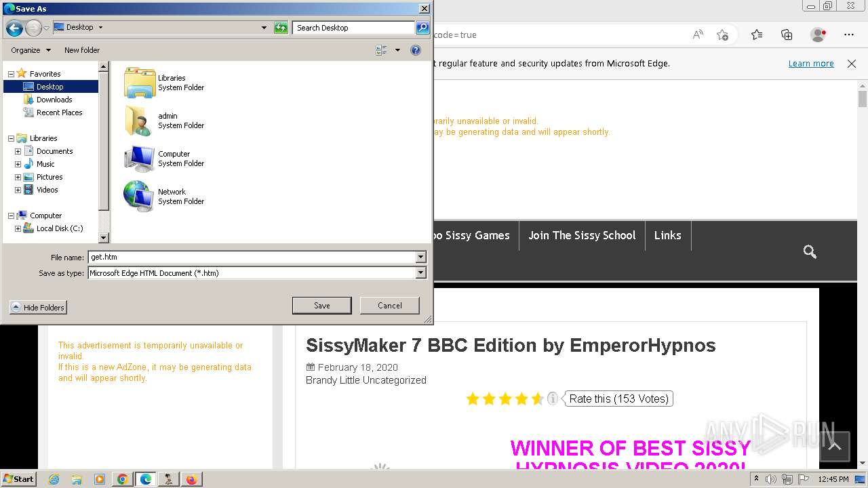
Task: Click the third rating star
Action: tap(505, 399)
